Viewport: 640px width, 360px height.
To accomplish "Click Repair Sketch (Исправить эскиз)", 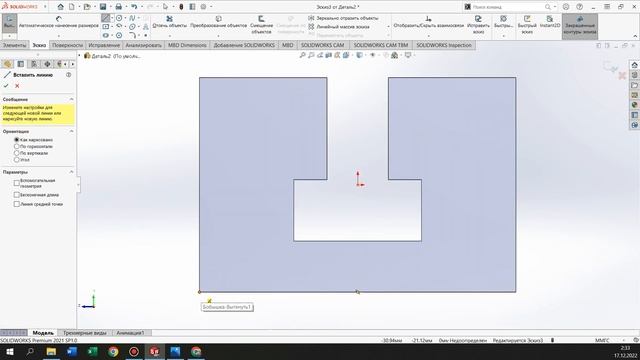I will point(478,25).
